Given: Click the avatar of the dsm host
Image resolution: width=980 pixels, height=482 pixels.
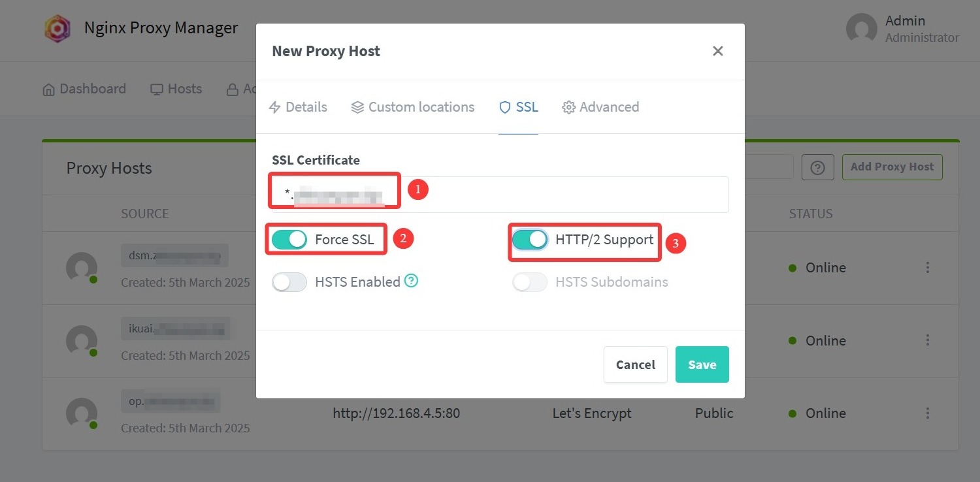Looking at the screenshot, I should [82, 268].
